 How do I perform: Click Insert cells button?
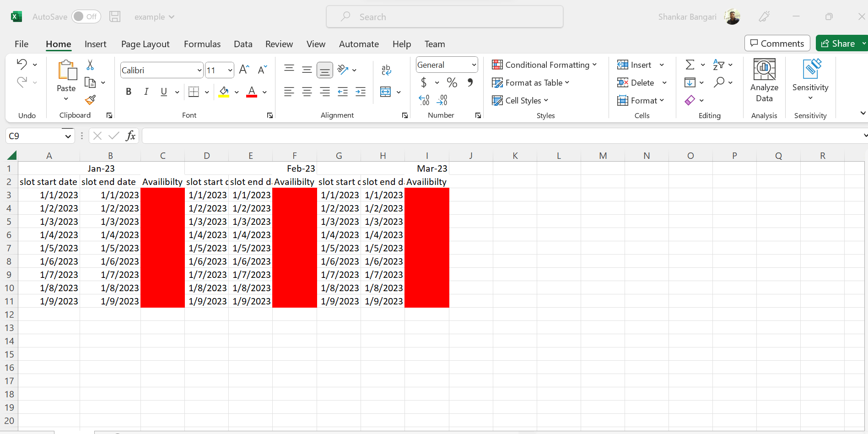click(x=635, y=65)
